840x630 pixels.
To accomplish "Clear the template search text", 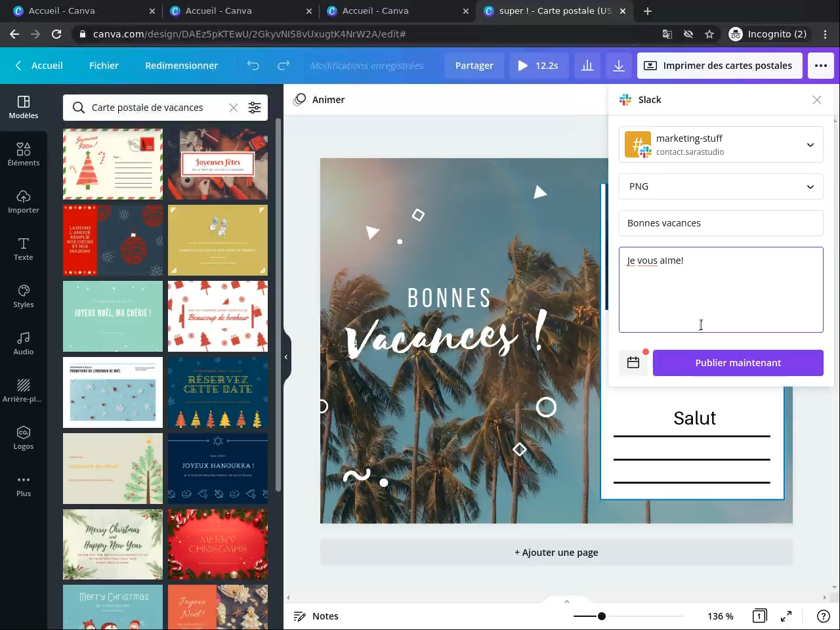I will 233,108.
